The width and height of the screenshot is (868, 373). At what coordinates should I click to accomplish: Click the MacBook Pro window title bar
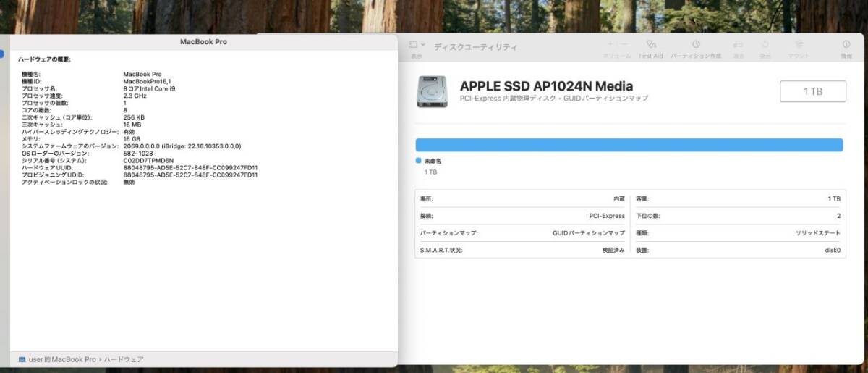[203, 42]
